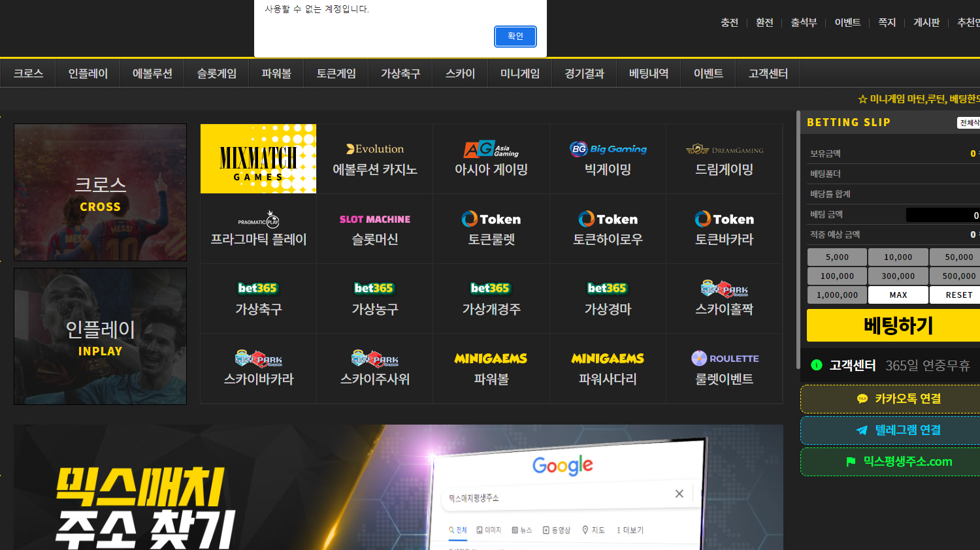Open bet365 가상축구 tile
This screenshot has width=980, height=550.
click(x=258, y=299)
